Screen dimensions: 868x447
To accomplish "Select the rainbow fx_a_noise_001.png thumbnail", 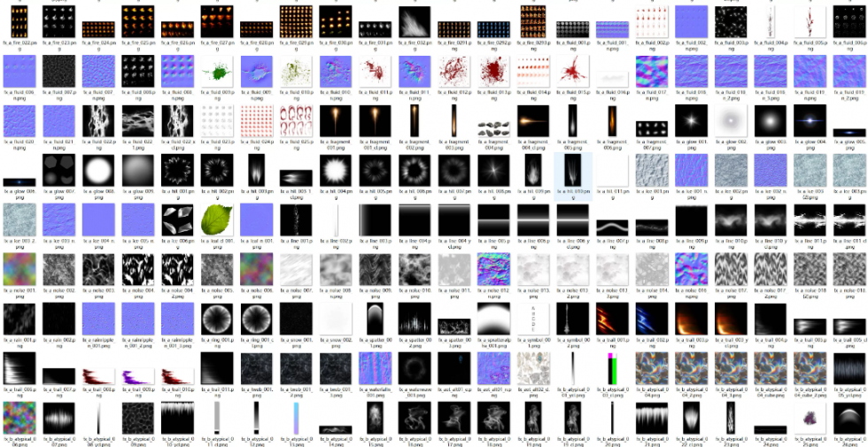I will [x=19, y=269].
